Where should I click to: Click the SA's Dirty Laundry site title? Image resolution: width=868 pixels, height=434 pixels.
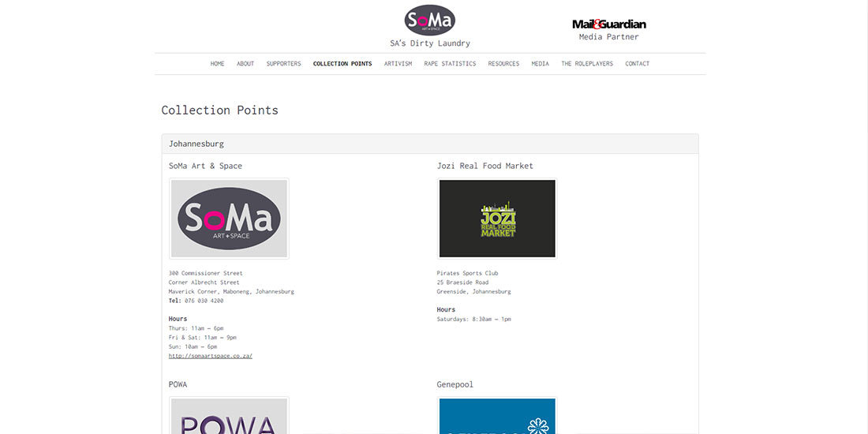(430, 43)
